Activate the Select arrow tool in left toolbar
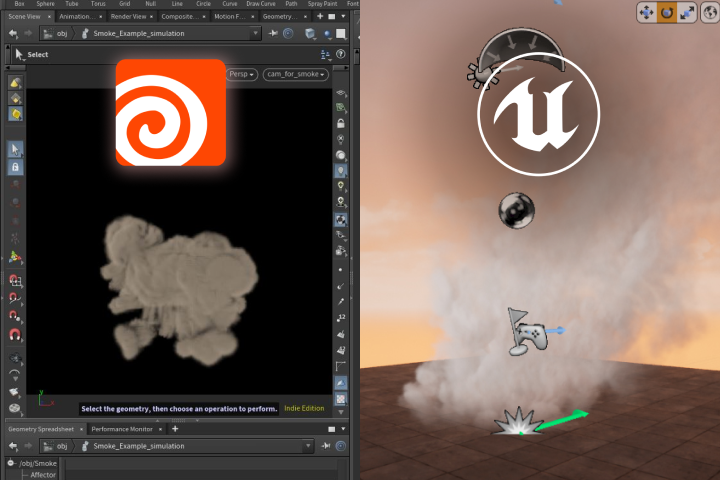720x480 pixels. pos(15,149)
